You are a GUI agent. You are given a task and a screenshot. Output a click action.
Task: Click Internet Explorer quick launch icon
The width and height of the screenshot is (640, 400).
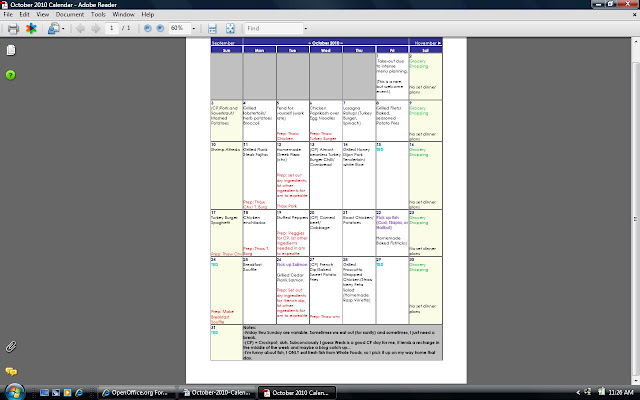coord(79,393)
